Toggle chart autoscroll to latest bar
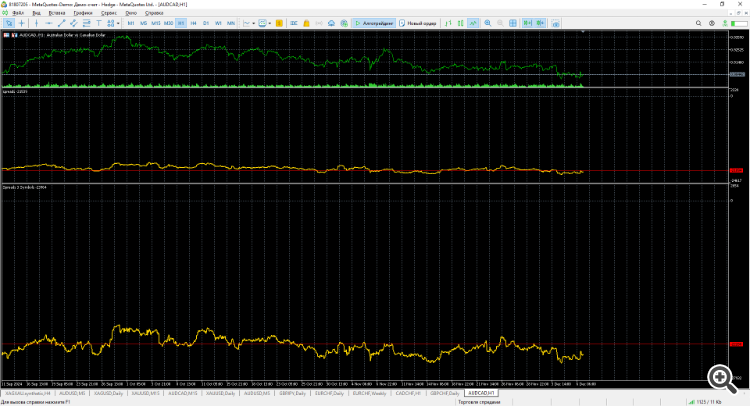The height and width of the screenshot is (406, 750). coord(527,23)
